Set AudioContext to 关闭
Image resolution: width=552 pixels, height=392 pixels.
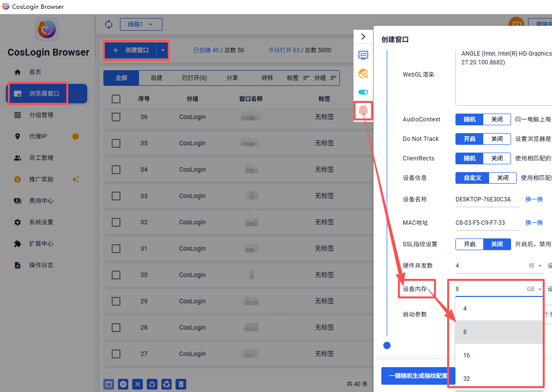point(497,119)
